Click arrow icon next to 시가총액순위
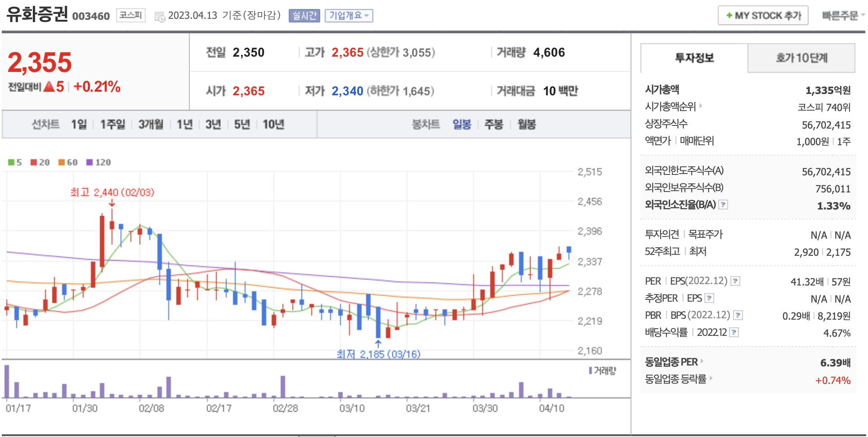 pos(701,106)
